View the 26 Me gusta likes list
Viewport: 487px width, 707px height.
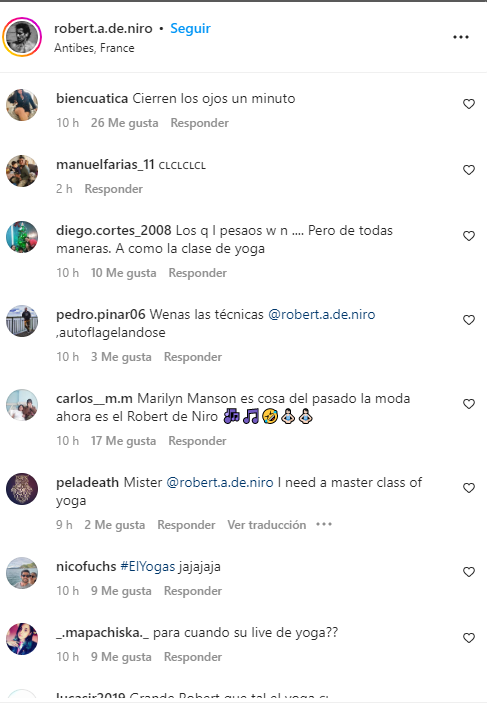click(x=124, y=123)
